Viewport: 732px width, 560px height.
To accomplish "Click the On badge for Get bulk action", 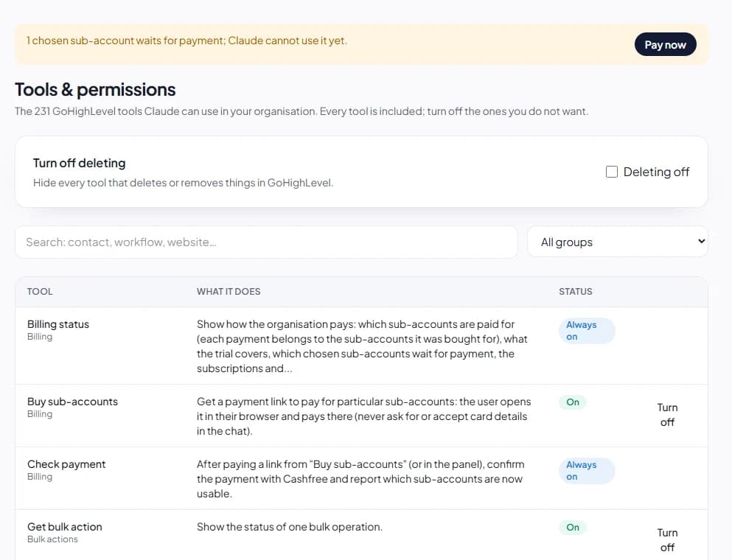I will [x=573, y=528].
